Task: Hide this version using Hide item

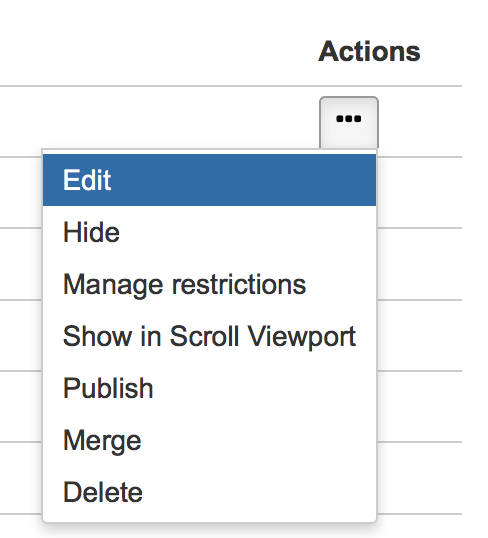Action: (209, 232)
